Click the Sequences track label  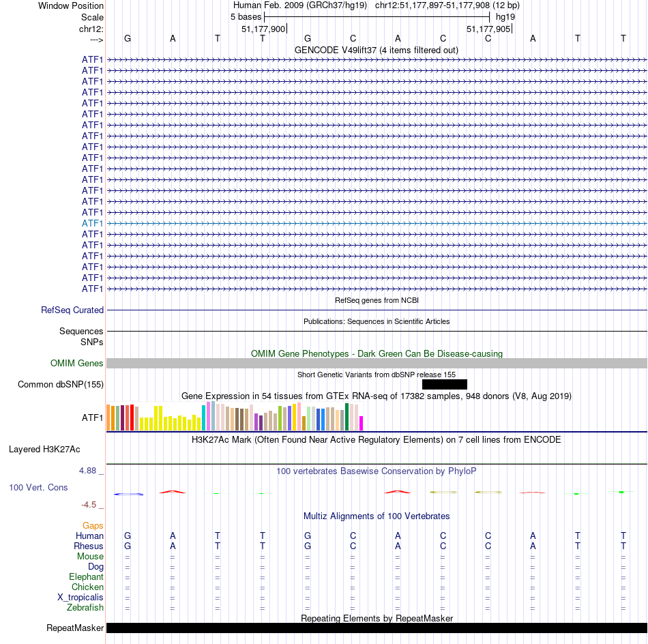(x=81, y=331)
